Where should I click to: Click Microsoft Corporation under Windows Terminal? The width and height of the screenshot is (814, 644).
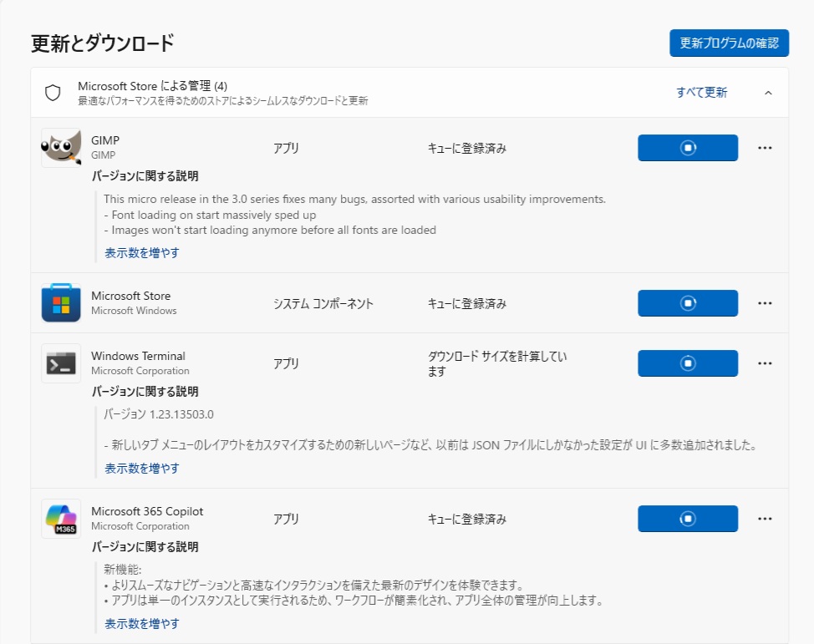pyautogui.click(x=140, y=371)
